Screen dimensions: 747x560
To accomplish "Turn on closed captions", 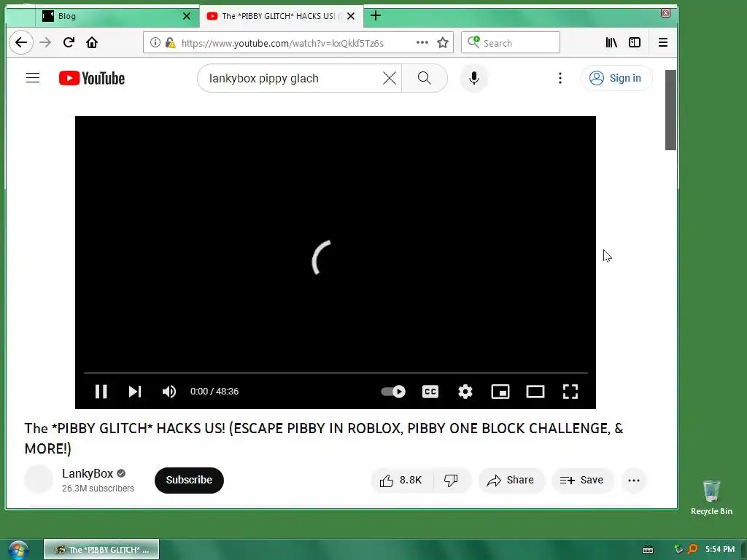I will click(430, 392).
